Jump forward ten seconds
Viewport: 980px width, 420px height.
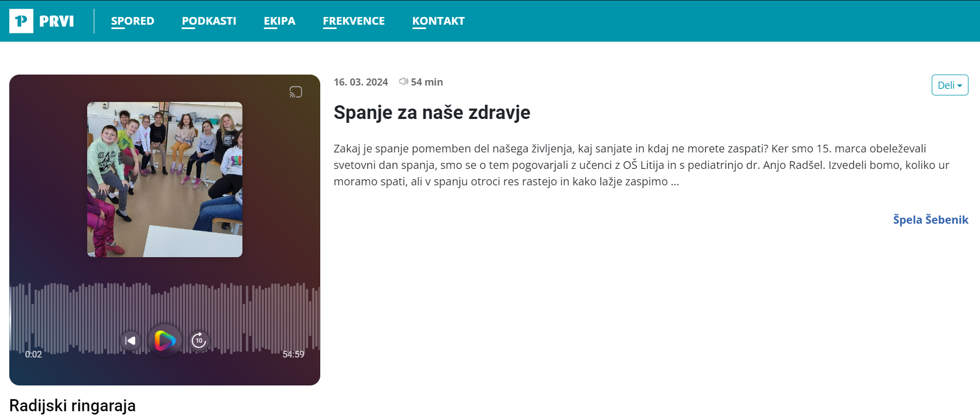(199, 340)
